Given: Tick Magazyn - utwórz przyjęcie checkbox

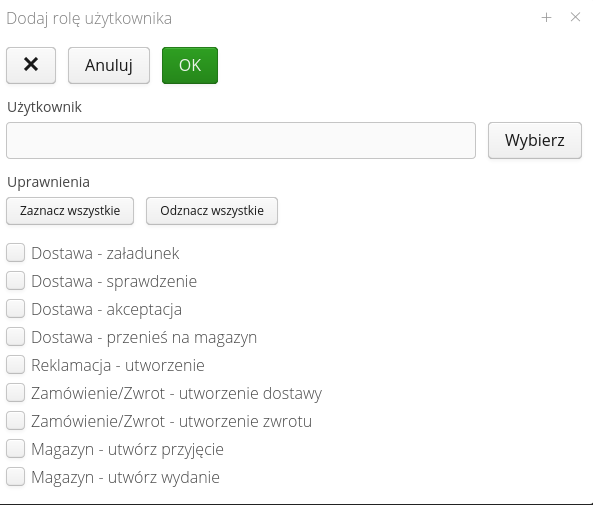Looking at the screenshot, I should [x=16, y=449].
